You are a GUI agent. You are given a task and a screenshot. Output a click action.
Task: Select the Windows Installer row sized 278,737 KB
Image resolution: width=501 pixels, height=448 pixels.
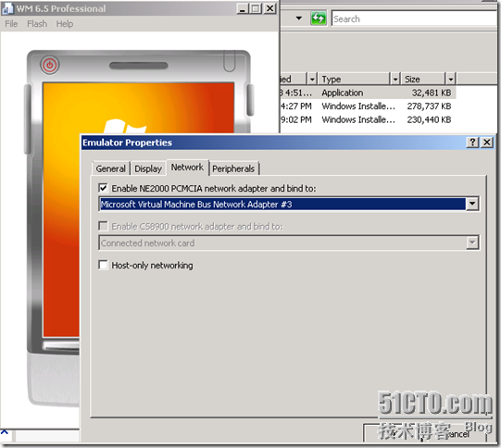(x=368, y=106)
